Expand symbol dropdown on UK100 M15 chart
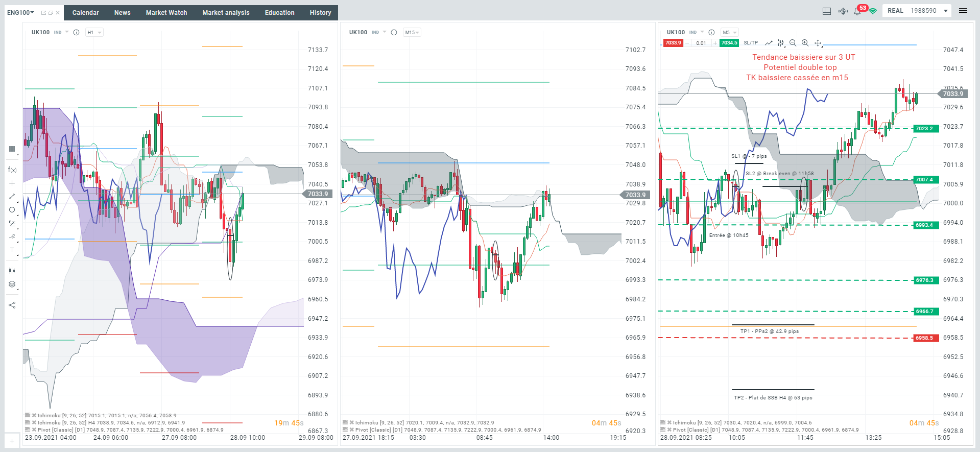The width and height of the screenshot is (980, 452). click(385, 32)
